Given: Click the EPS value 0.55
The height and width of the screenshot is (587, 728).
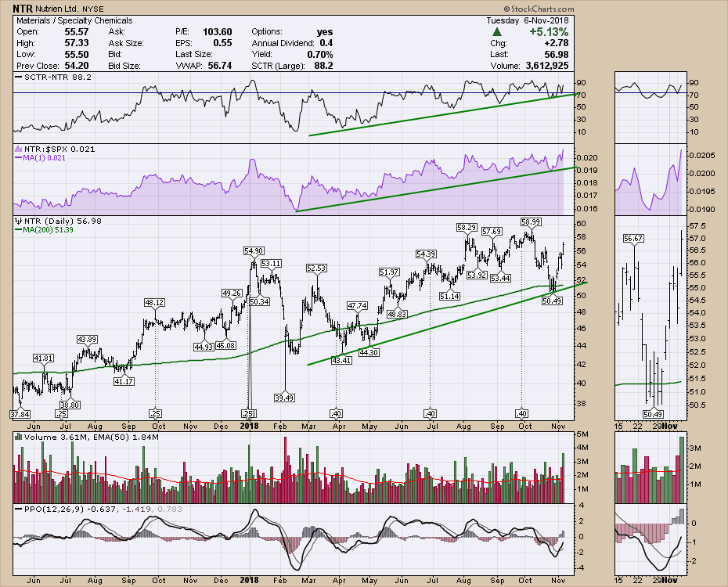Looking at the screenshot, I should (x=222, y=43).
